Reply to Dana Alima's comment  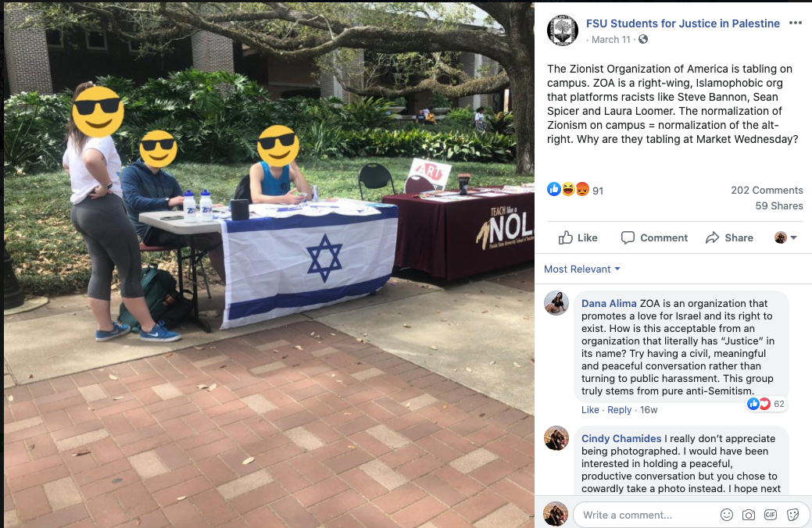(620, 409)
